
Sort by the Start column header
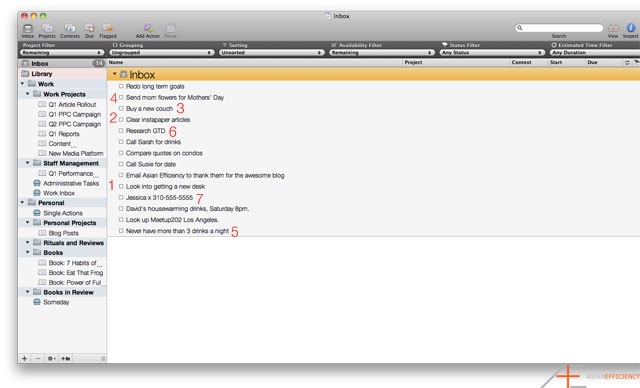tap(556, 62)
